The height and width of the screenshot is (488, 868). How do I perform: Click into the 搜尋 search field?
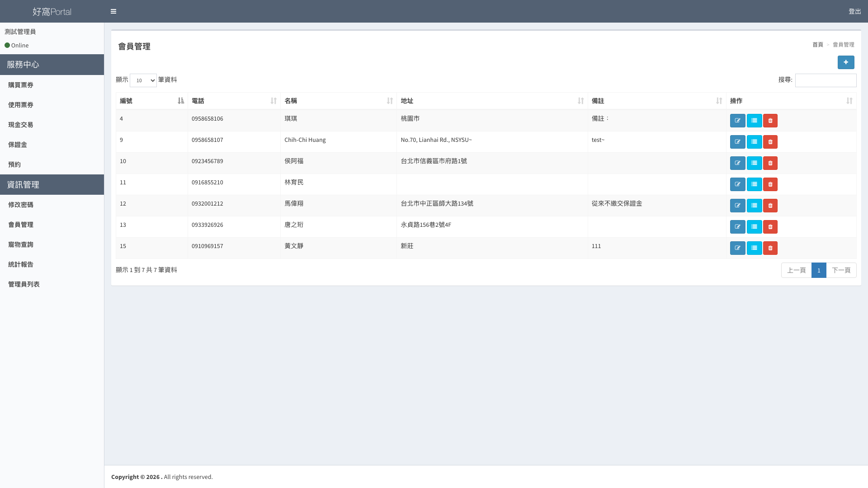pos(826,80)
